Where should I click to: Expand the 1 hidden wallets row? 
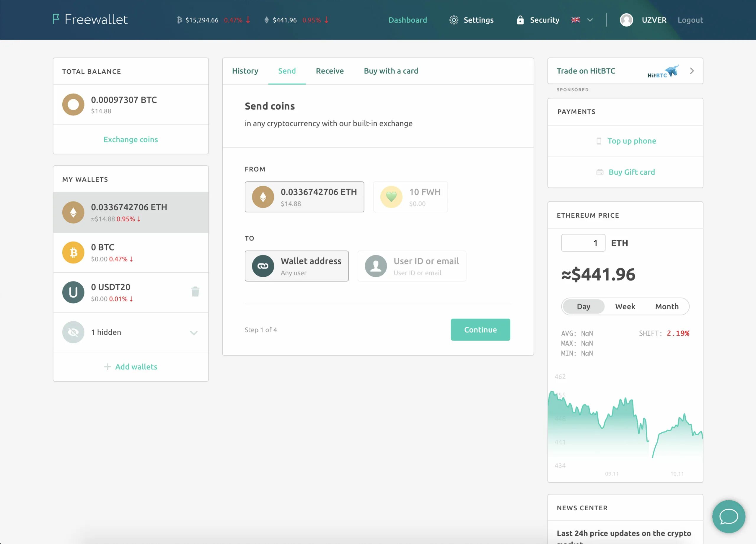click(x=194, y=332)
